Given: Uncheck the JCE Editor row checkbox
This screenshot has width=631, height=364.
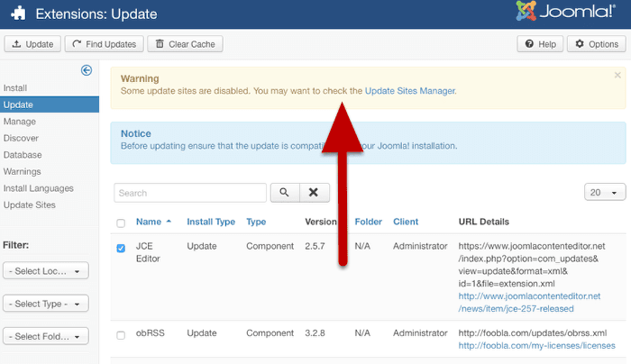Looking at the screenshot, I should (121, 248).
